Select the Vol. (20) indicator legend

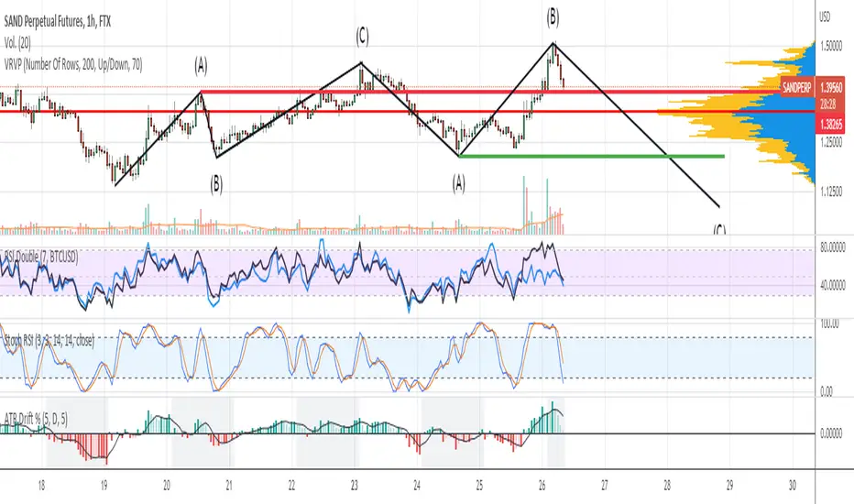[x=18, y=42]
